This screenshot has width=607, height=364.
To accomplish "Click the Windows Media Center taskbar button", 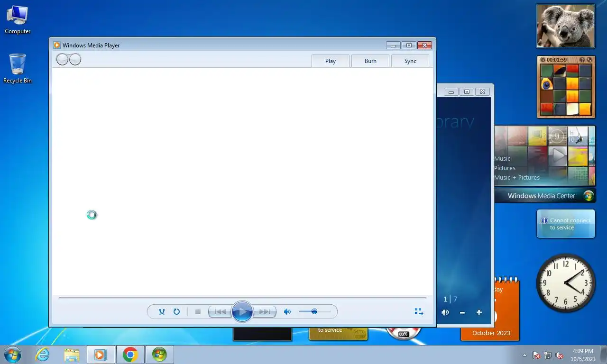I will point(159,355).
